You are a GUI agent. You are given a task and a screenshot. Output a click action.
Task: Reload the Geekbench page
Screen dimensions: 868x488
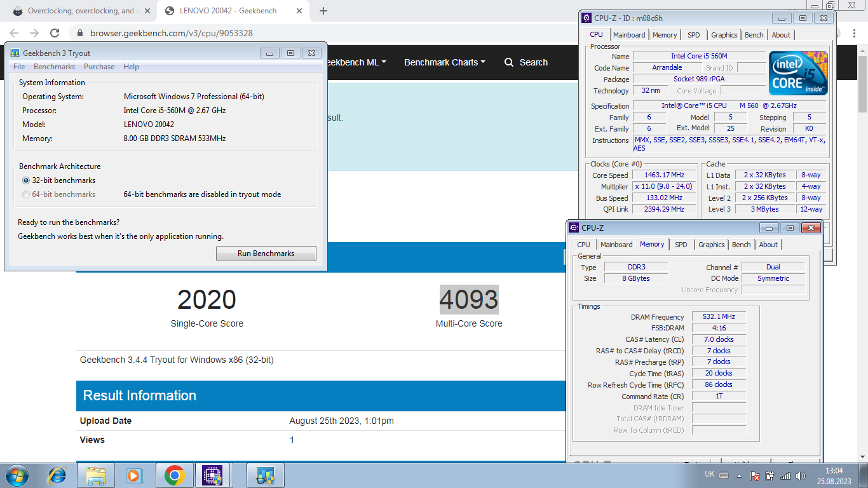(55, 33)
